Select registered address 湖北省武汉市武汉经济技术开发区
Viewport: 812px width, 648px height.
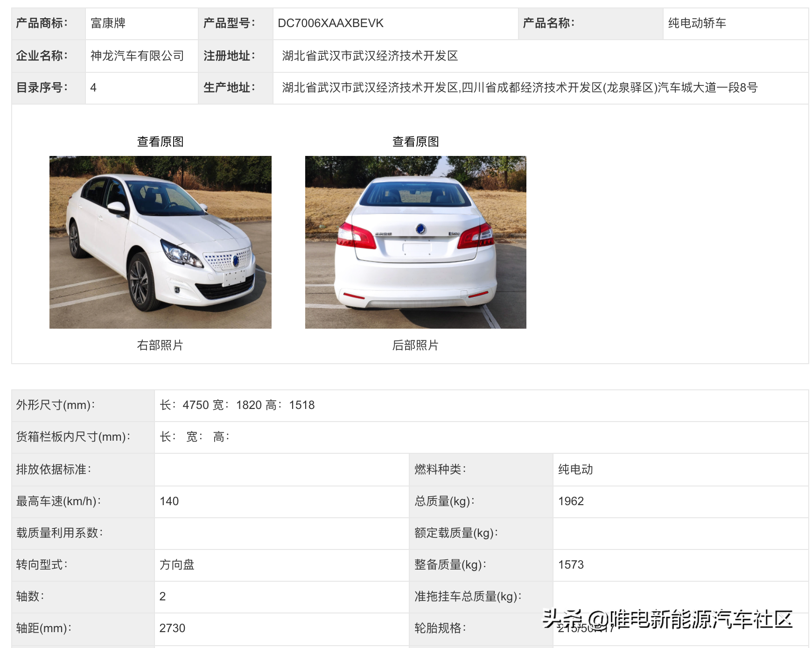click(370, 56)
